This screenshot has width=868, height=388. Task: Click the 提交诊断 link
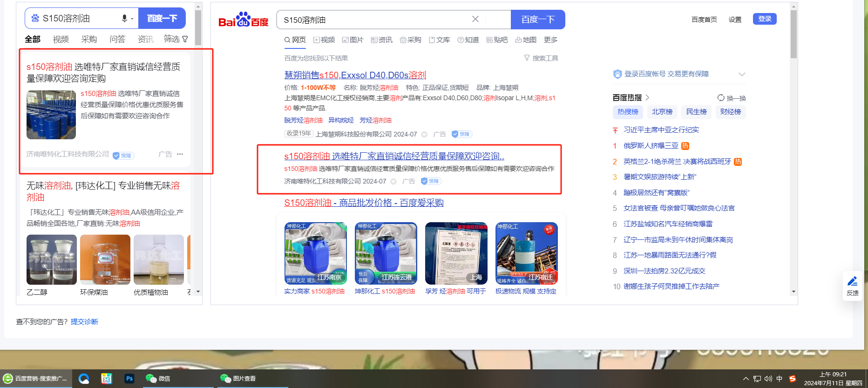pyautogui.click(x=84, y=322)
